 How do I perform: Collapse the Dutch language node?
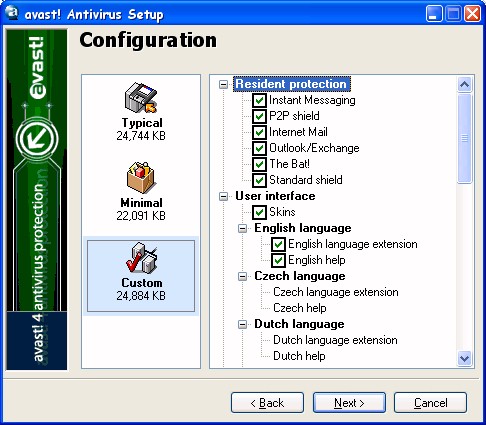[x=242, y=324]
